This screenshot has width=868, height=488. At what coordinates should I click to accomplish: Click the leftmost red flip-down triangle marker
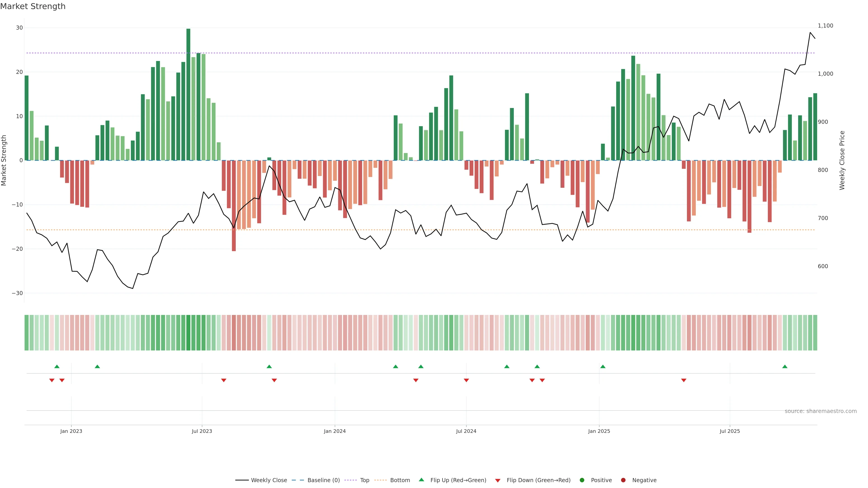pos(52,380)
